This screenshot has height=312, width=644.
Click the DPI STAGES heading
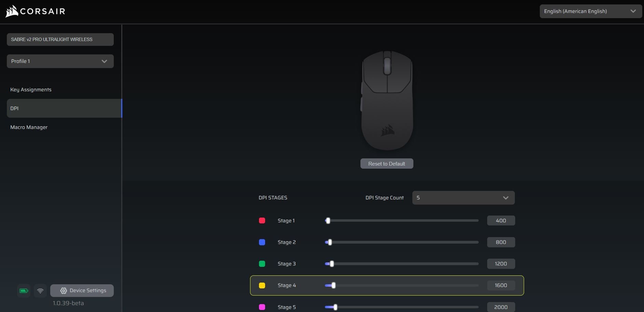pos(273,198)
